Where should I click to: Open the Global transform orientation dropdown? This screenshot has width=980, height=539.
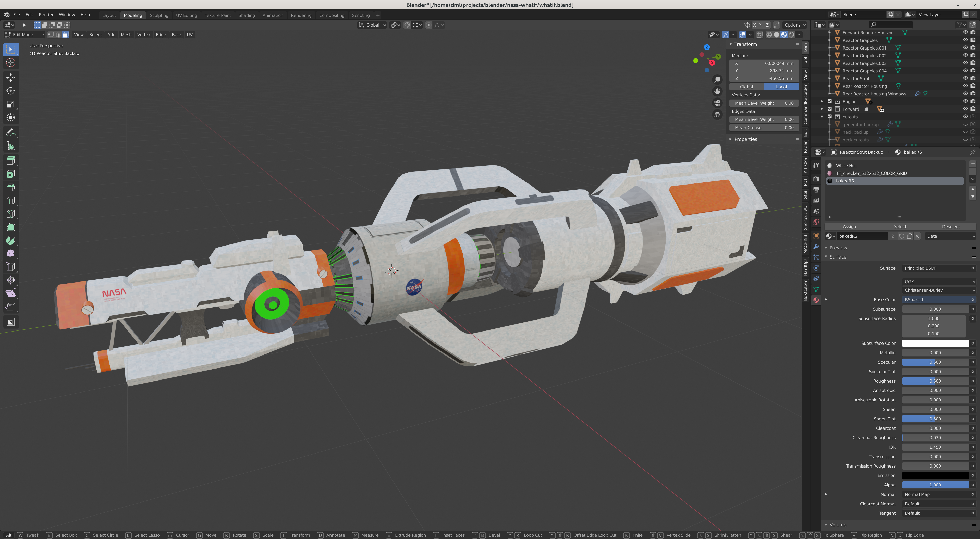[x=372, y=25]
